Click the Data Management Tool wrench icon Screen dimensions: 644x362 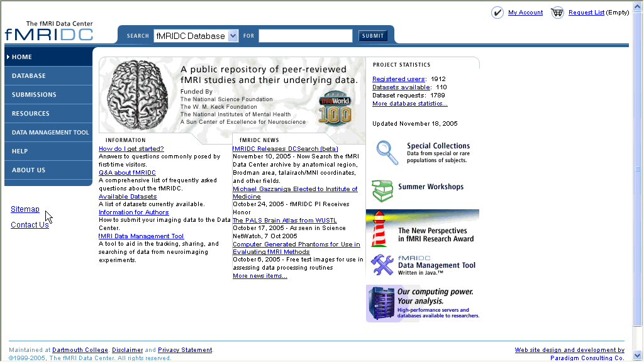tap(382, 265)
